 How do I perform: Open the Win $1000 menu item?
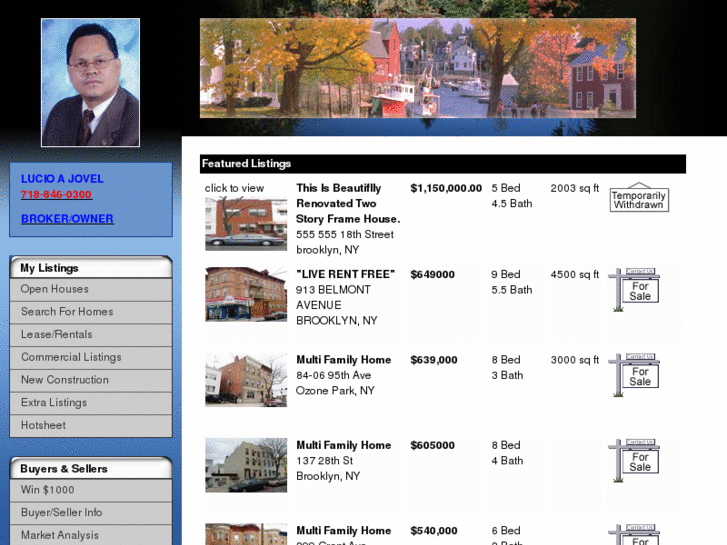coord(91,490)
